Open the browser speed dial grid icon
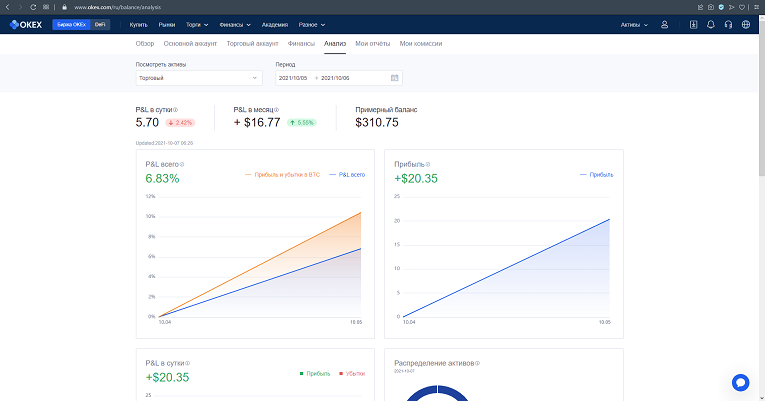Image resolution: width=765 pixels, height=401 pixels. coord(46,7)
